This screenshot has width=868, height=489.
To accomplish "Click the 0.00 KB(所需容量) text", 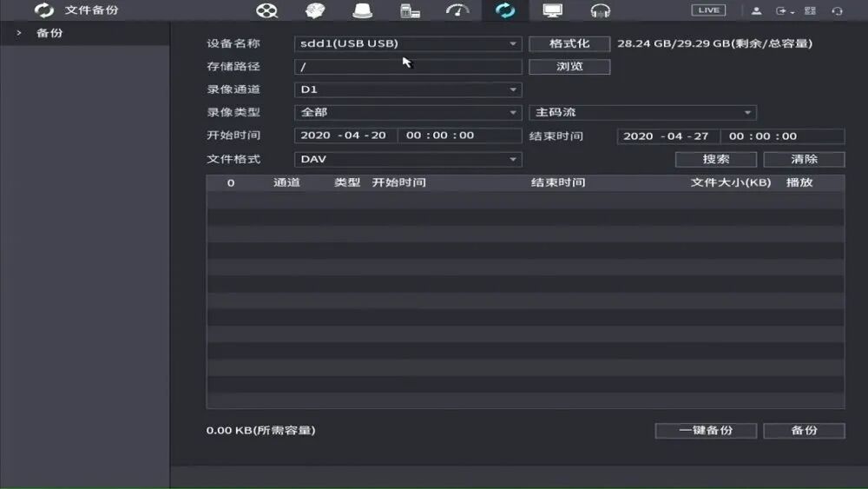I will tap(260, 430).
